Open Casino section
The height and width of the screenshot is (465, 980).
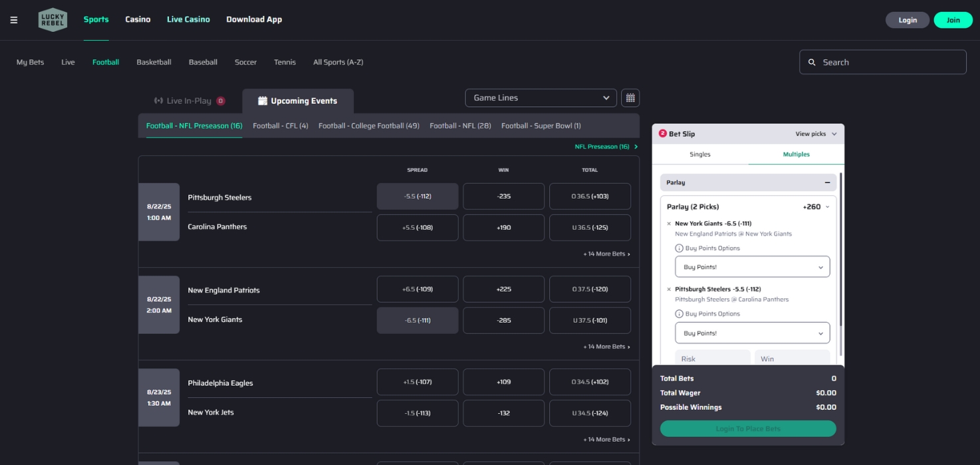(x=138, y=19)
